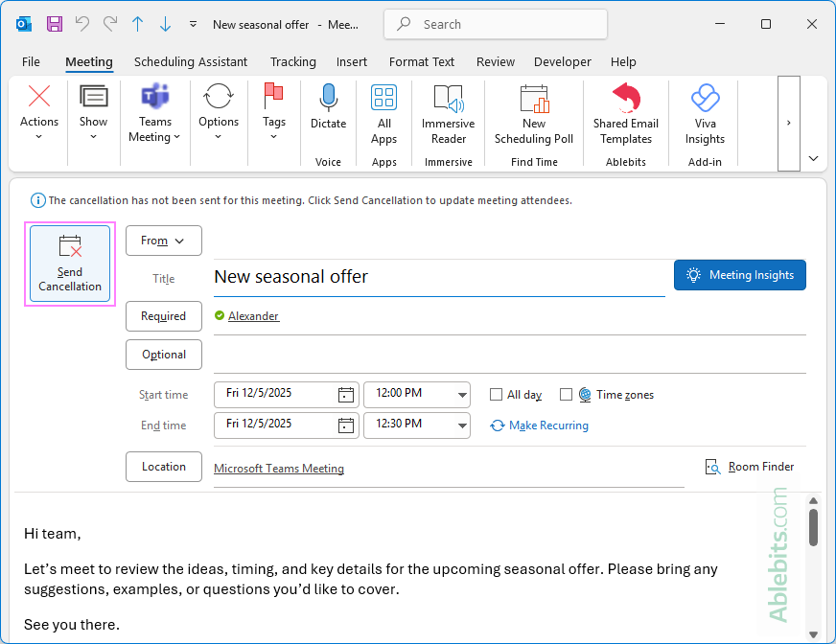836x644 pixels.
Task: Enable the All day option
Action: click(x=495, y=394)
